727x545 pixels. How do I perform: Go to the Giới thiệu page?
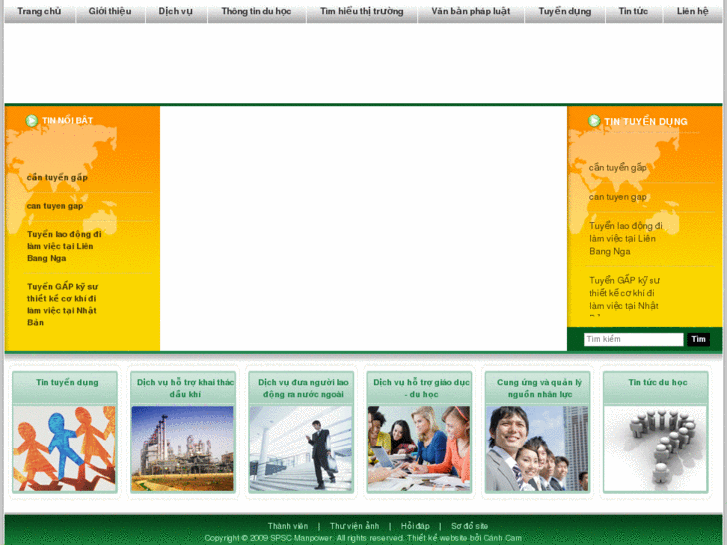[x=110, y=11]
